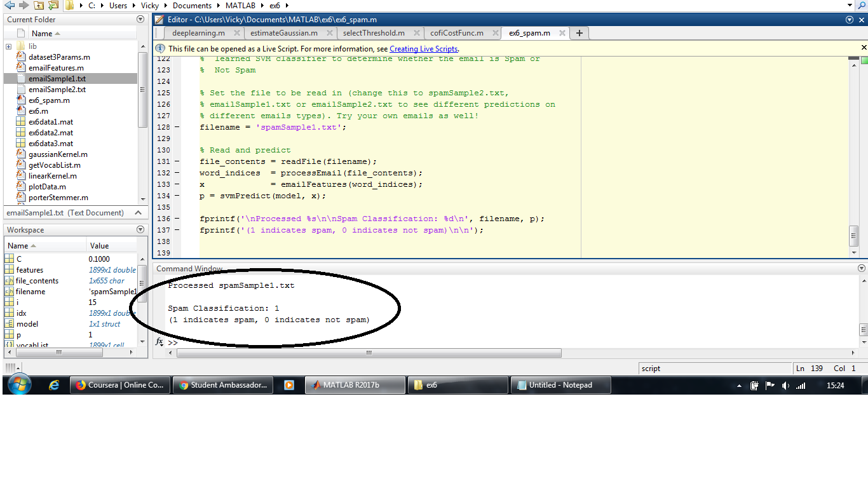Open the Workspace panel actions dropdown
Viewport: 868px width, 488px height.
coord(140,230)
